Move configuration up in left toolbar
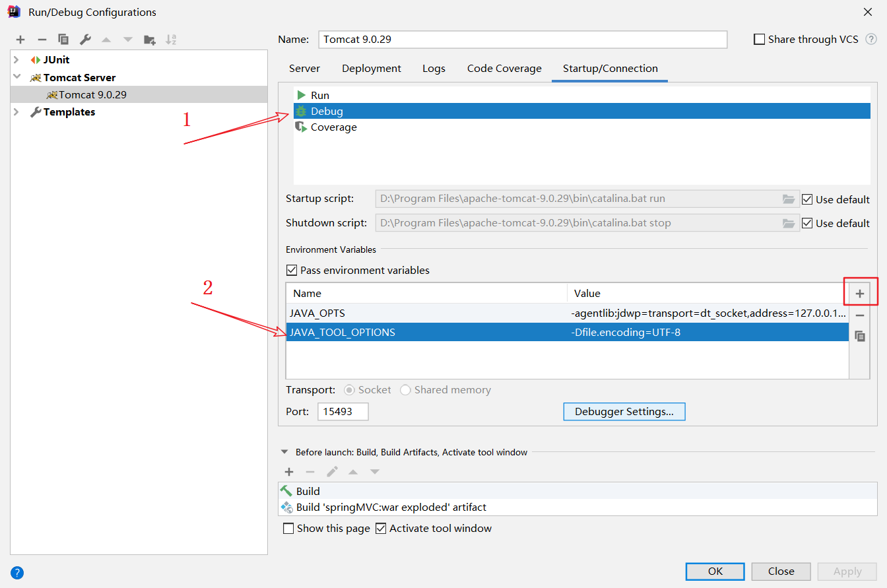 point(106,40)
